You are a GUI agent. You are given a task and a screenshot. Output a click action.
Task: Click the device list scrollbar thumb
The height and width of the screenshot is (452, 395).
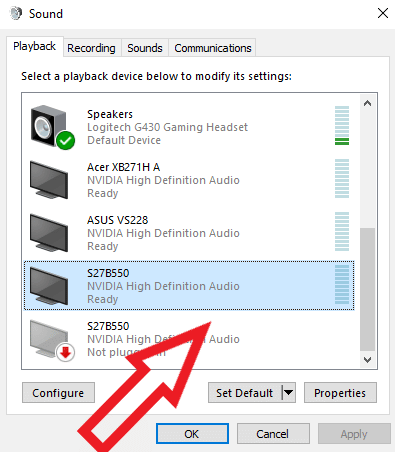coord(367,289)
